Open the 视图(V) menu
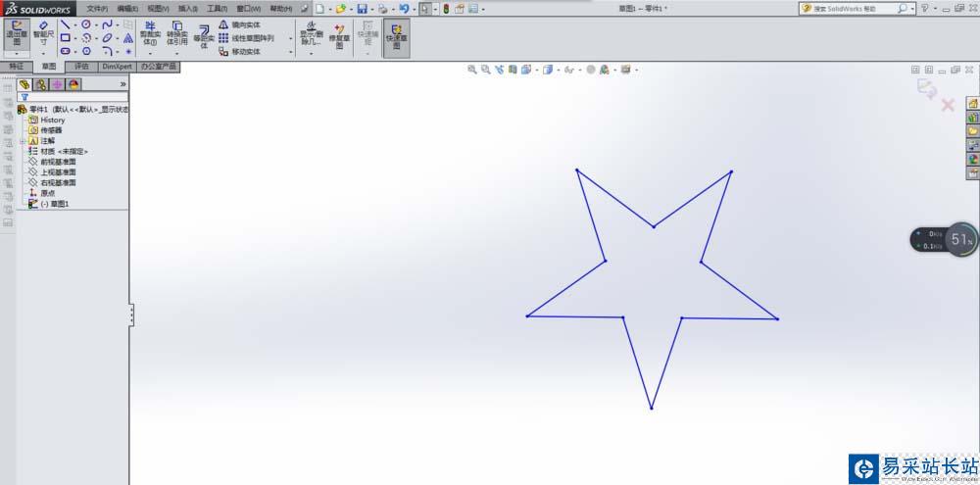The width and height of the screenshot is (980, 485). point(158,9)
